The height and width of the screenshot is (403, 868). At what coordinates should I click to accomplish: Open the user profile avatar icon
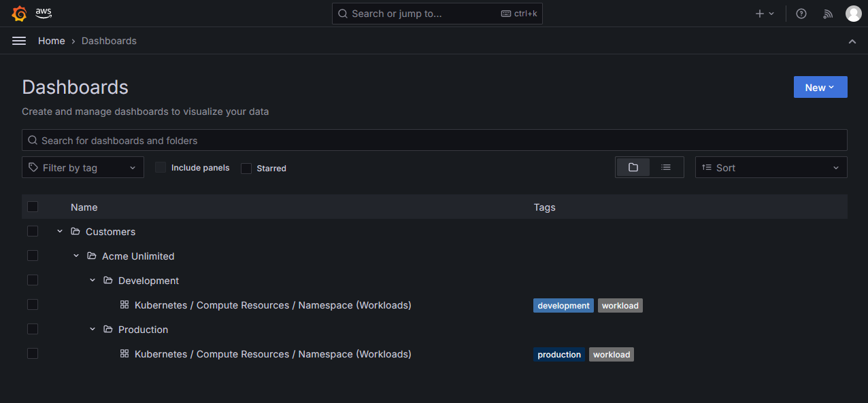click(853, 13)
